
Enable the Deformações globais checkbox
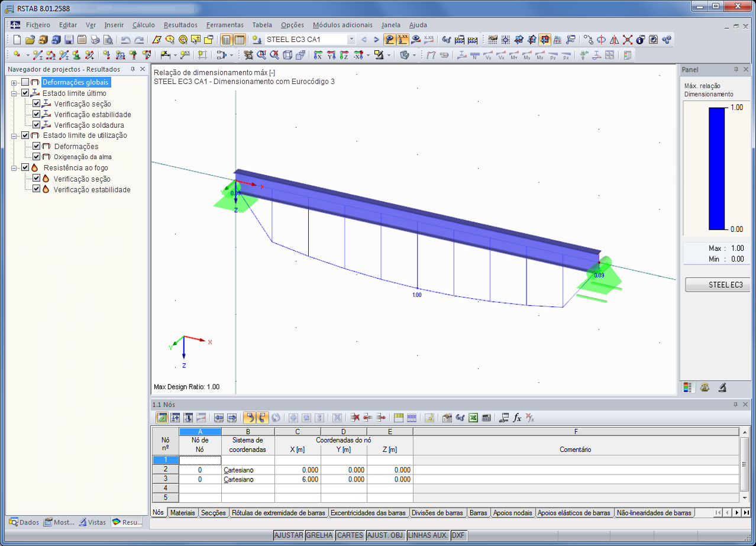[x=25, y=82]
